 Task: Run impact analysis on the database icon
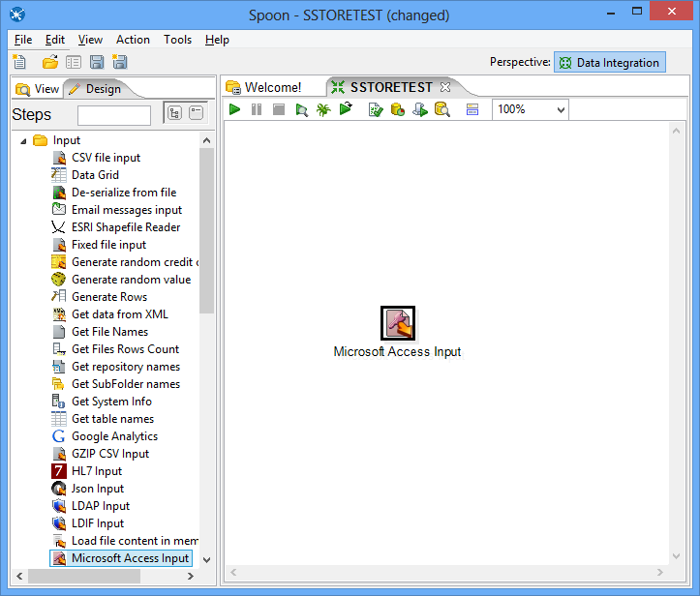pyautogui.click(x=398, y=109)
